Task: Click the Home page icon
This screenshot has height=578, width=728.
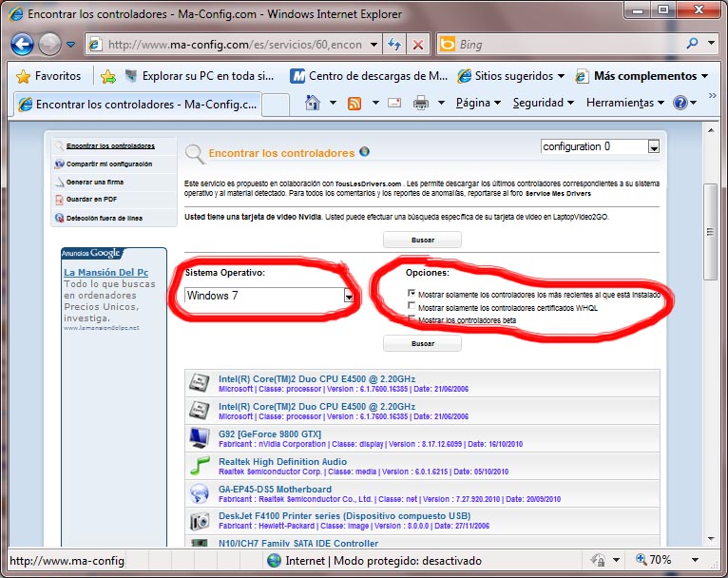Action: point(313,102)
